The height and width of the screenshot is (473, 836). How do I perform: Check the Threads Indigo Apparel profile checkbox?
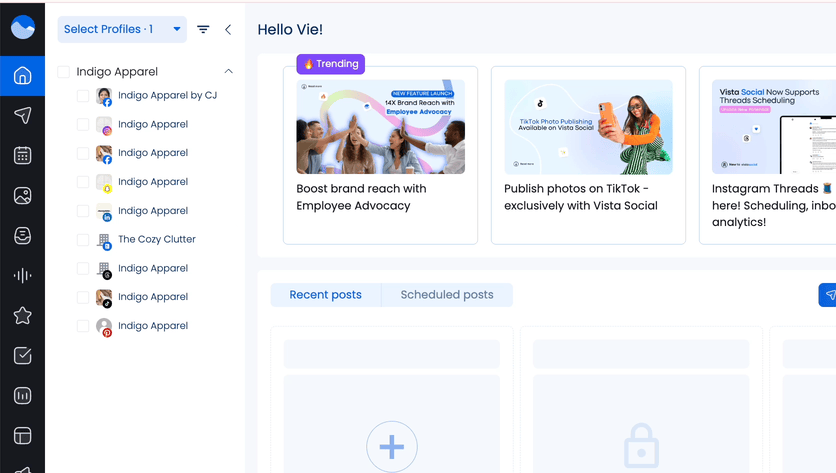click(x=83, y=268)
